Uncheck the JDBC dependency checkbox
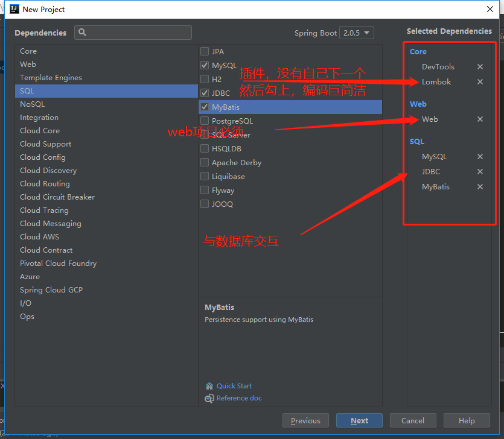 205,93
